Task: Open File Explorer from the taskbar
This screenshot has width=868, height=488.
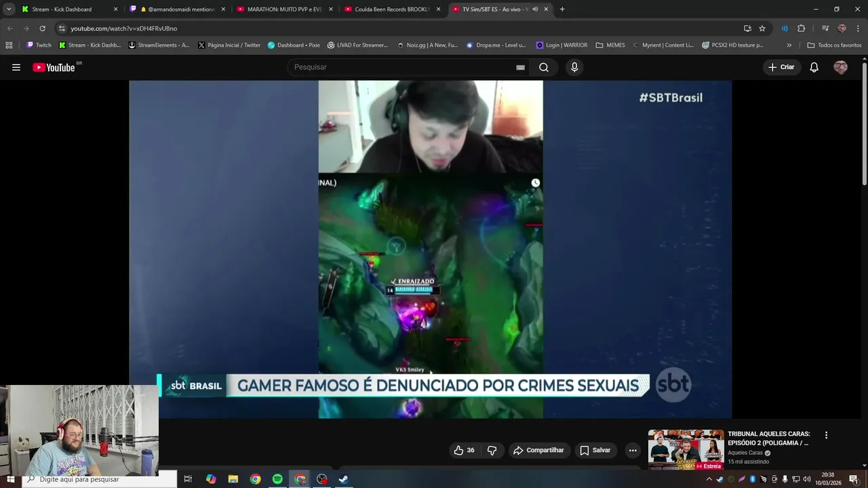Action: (233, 479)
